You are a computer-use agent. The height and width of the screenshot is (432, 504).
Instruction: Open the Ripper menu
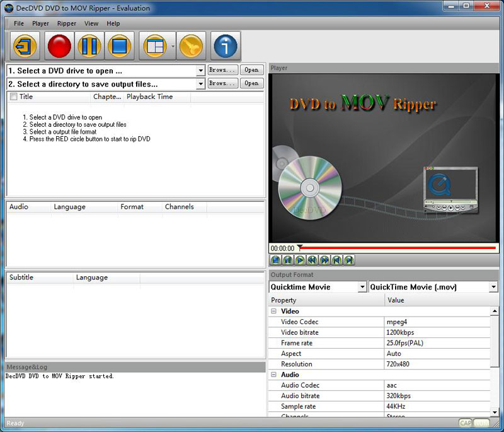pos(67,23)
